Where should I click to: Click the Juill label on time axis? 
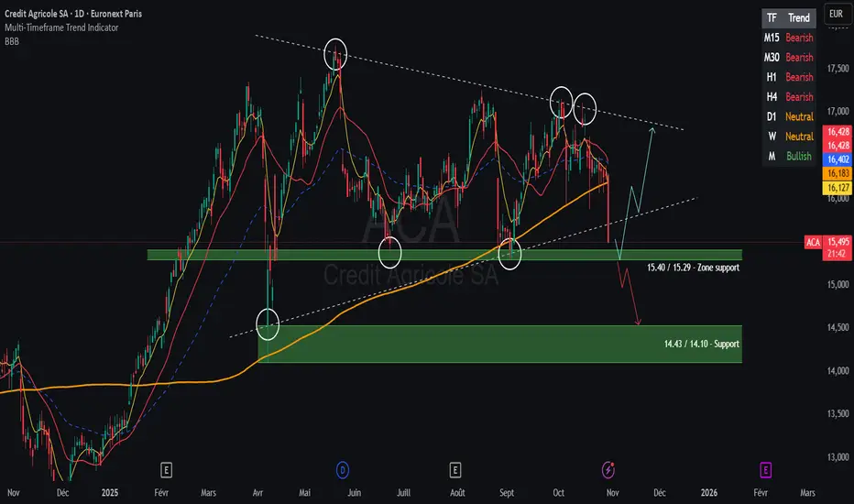point(403,493)
